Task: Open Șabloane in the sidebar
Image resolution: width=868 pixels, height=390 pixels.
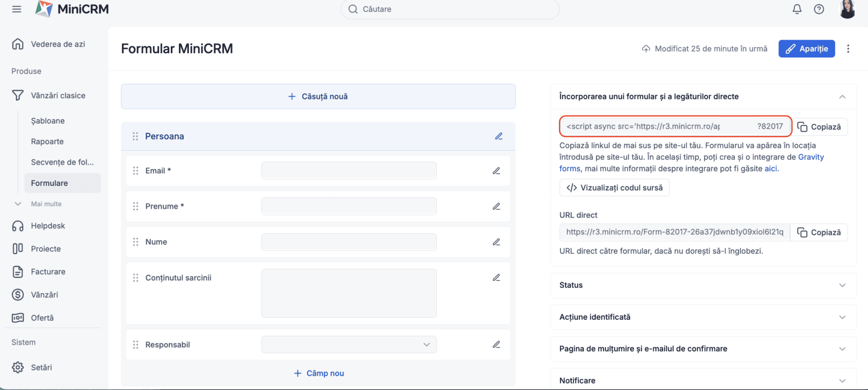Action: coord(48,121)
